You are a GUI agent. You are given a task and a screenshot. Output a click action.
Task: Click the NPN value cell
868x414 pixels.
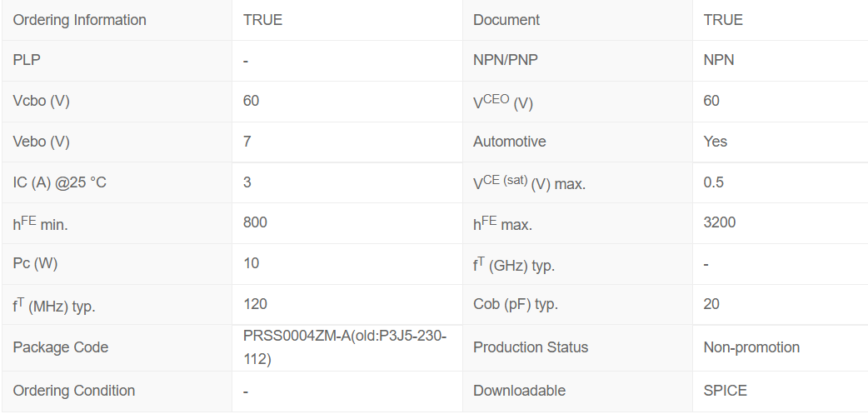719,60
